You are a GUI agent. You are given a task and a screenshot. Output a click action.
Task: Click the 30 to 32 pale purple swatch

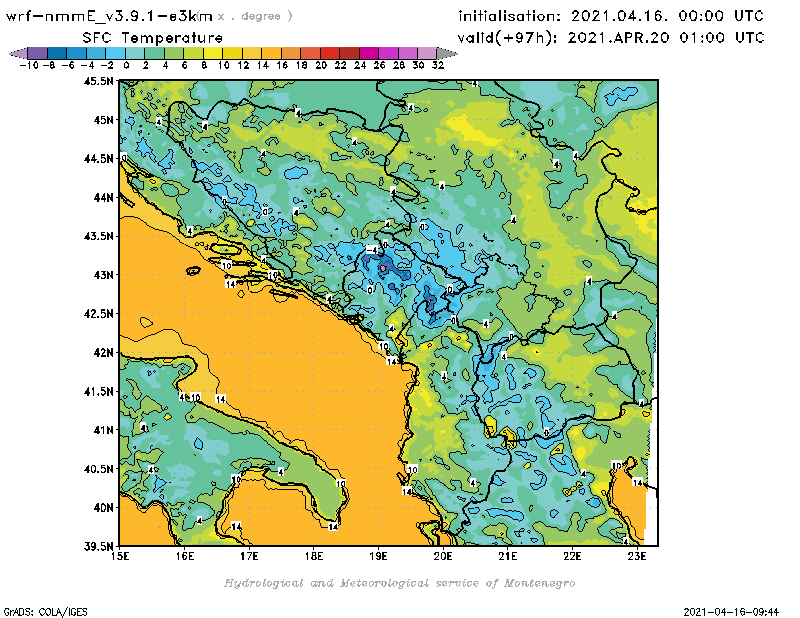tap(427, 53)
